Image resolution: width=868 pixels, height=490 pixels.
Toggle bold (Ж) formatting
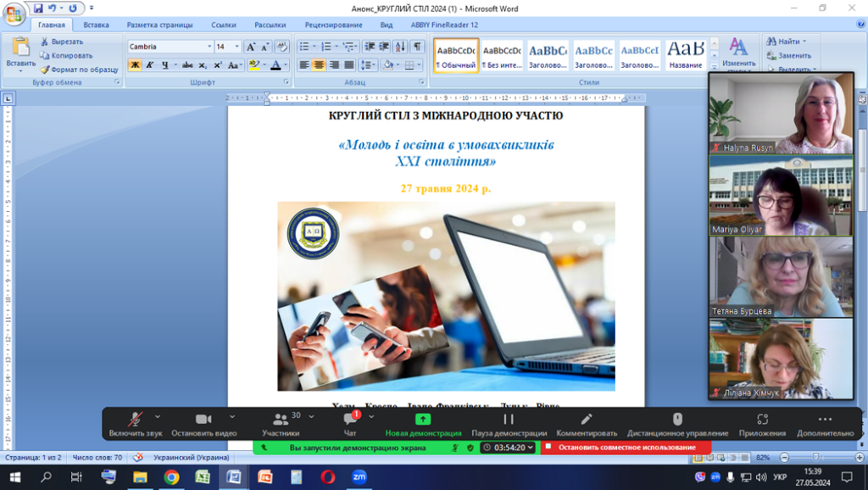coord(135,64)
